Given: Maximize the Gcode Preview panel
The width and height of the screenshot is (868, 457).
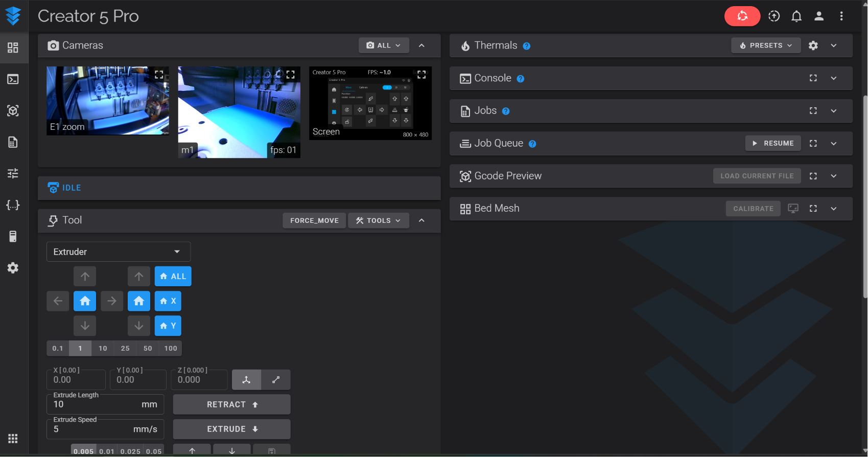Looking at the screenshot, I should coord(813,176).
